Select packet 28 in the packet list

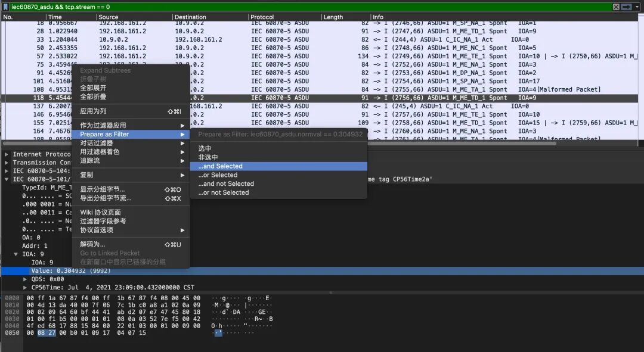(320, 31)
